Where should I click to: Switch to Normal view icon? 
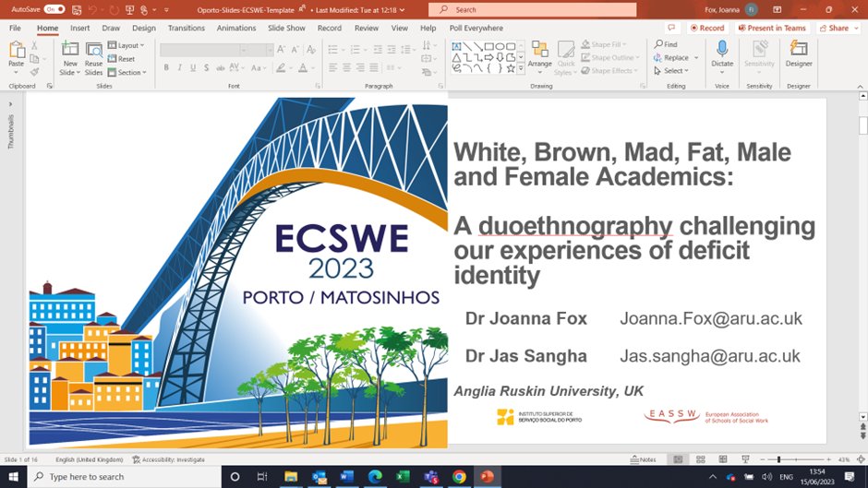(x=678, y=459)
